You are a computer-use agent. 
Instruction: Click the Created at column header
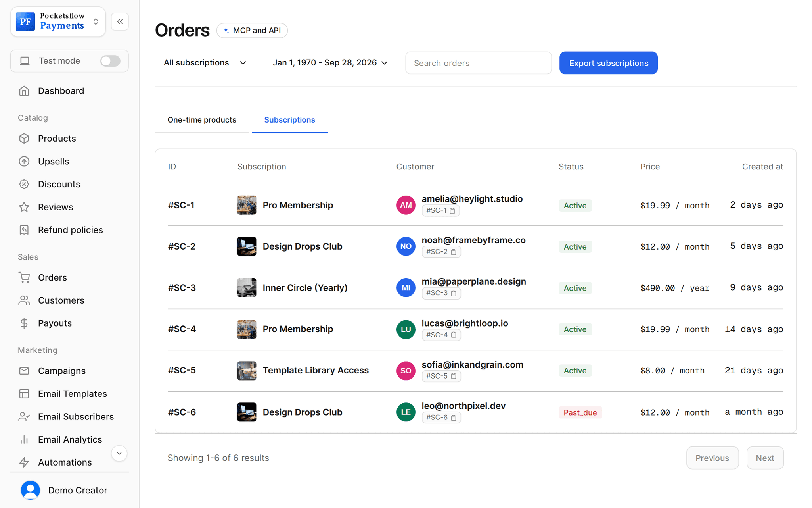pyautogui.click(x=762, y=167)
